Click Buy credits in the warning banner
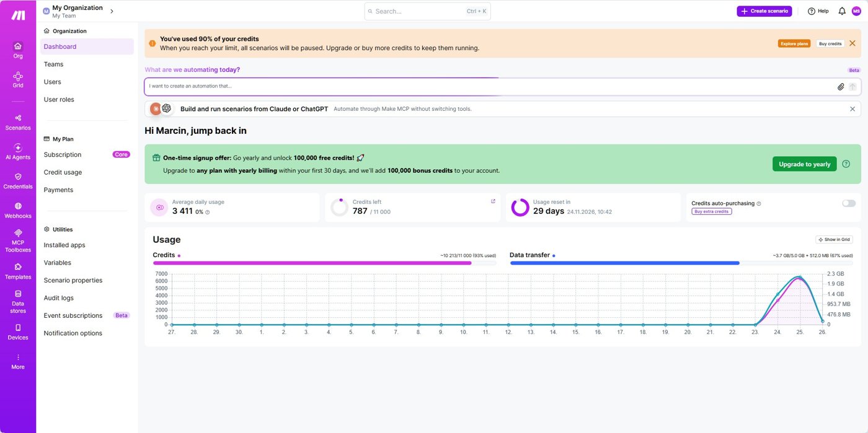Viewport: 868px width, 433px height. click(830, 43)
